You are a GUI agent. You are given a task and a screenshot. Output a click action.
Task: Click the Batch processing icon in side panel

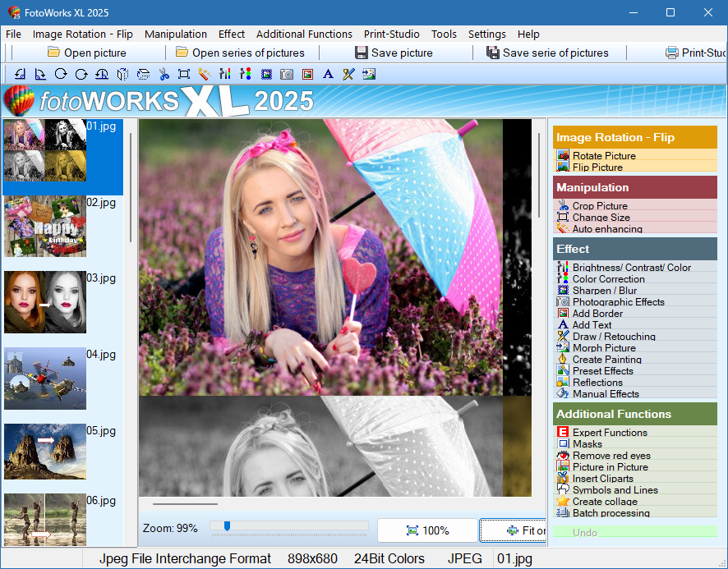pos(563,513)
